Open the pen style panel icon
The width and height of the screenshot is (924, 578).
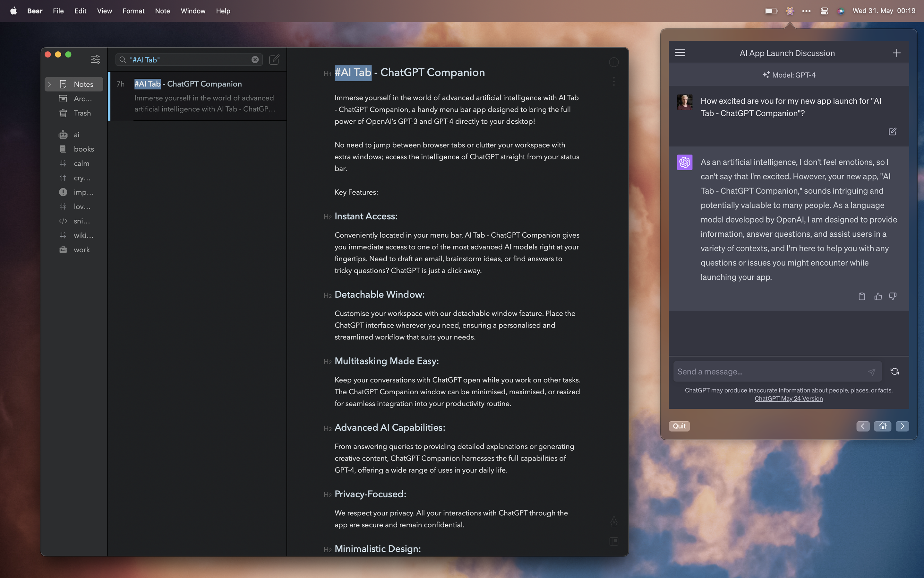click(x=613, y=522)
